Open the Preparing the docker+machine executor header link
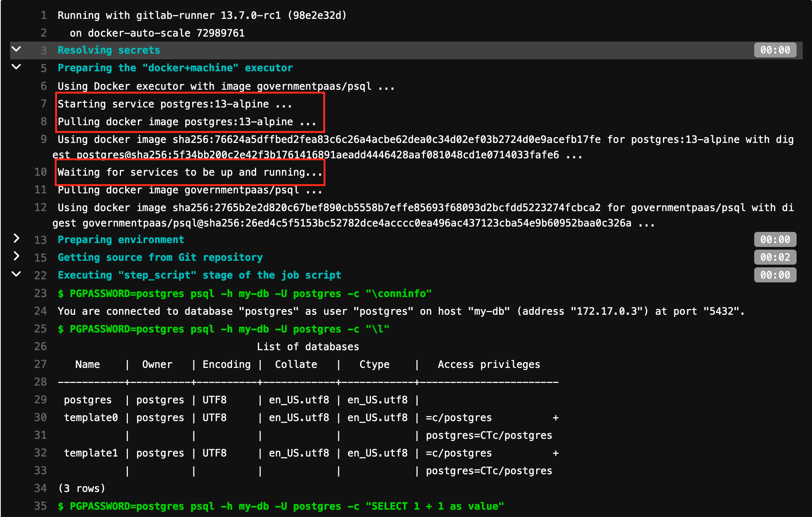The image size is (812, 517). 175,67
